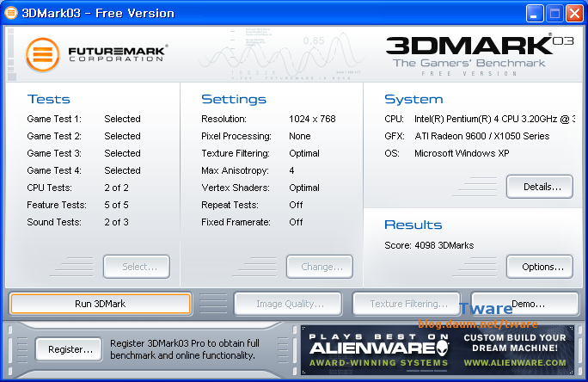Click the Futuremark Corporation wordmark
The image size is (588, 382).
point(117,53)
